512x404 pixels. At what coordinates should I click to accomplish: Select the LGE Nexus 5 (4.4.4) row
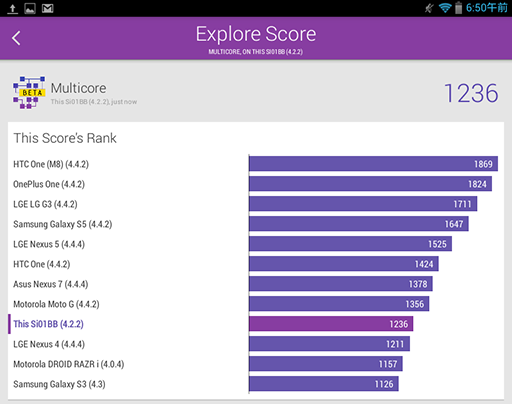coord(256,244)
